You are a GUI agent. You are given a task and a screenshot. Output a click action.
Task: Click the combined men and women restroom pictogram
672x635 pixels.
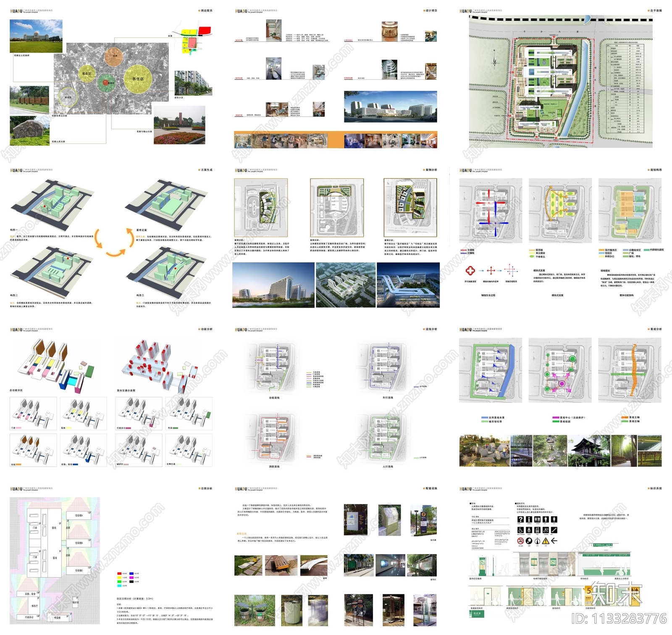537,520
